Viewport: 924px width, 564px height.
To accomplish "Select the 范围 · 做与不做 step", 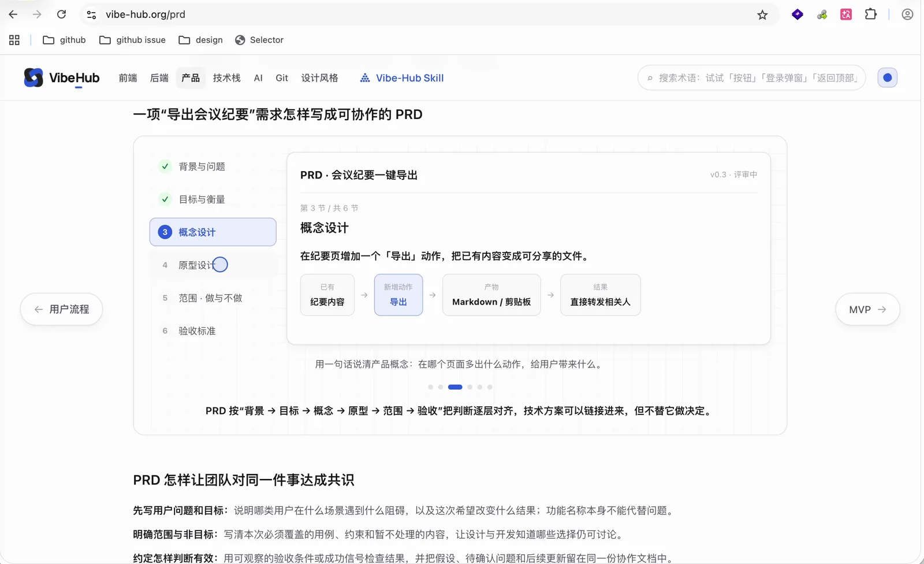I will click(213, 298).
